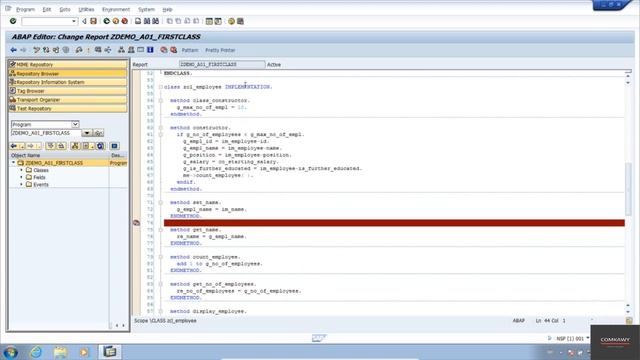Open the media player taskbar icon
This screenshot has width=640, height=360.
84,352
